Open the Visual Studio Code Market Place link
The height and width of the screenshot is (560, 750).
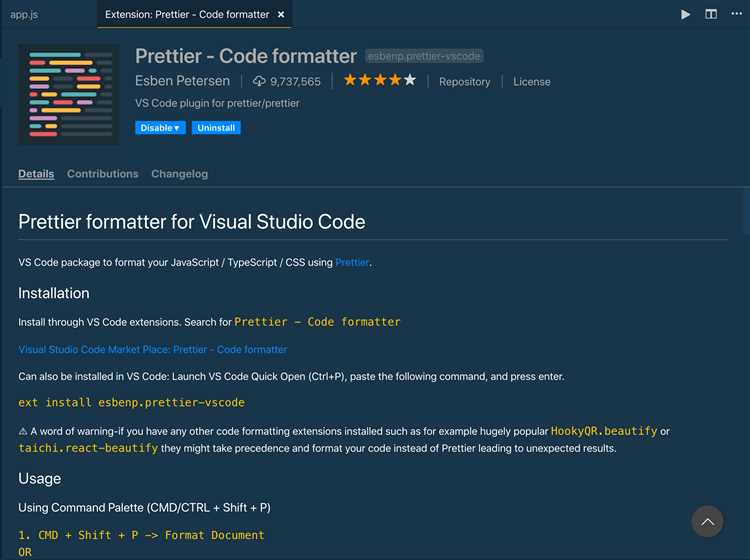(x=153, y=350)
